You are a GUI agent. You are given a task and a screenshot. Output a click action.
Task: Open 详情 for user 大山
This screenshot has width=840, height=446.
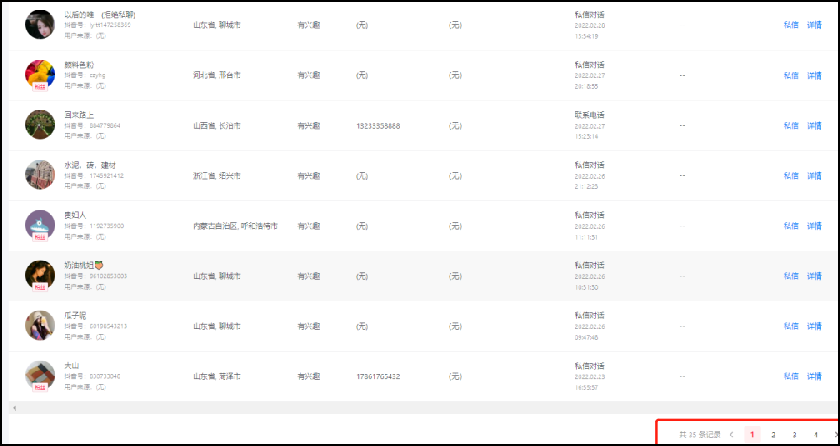[x=814, y=376]
